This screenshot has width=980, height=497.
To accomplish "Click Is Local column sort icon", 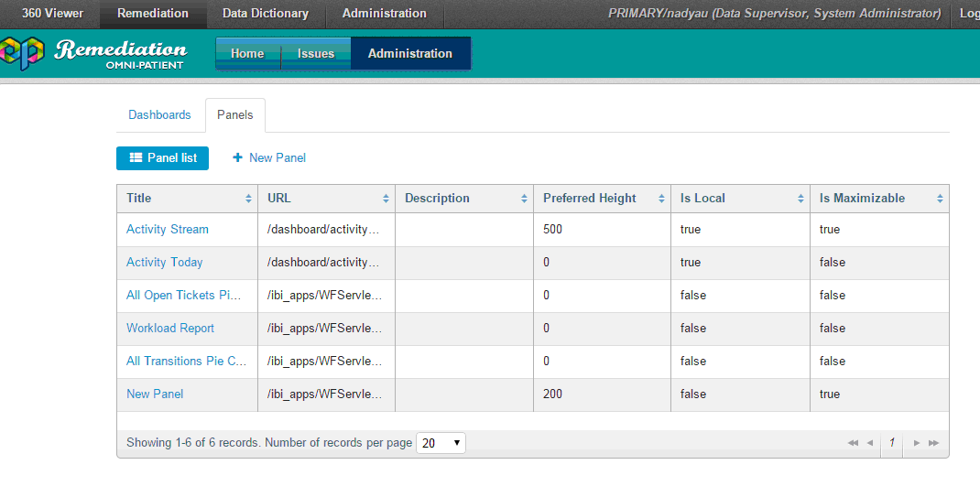I will (x=800, y=199).
